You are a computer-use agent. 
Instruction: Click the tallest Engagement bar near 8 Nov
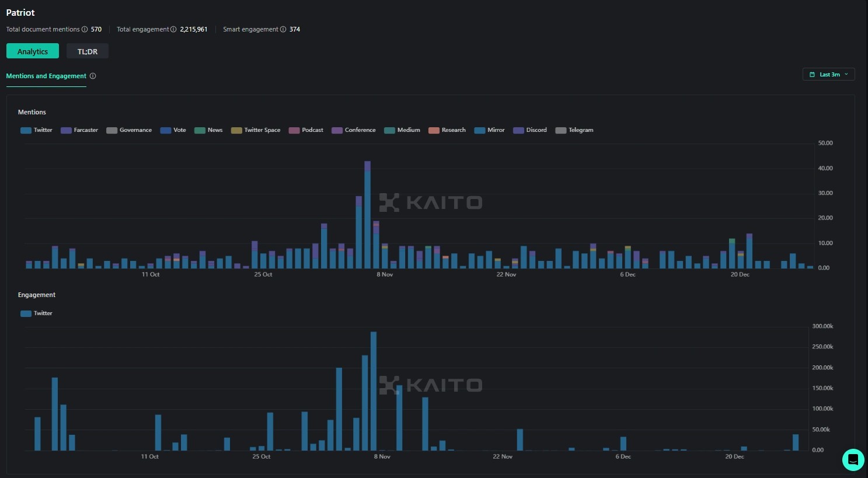click(374, 391)
